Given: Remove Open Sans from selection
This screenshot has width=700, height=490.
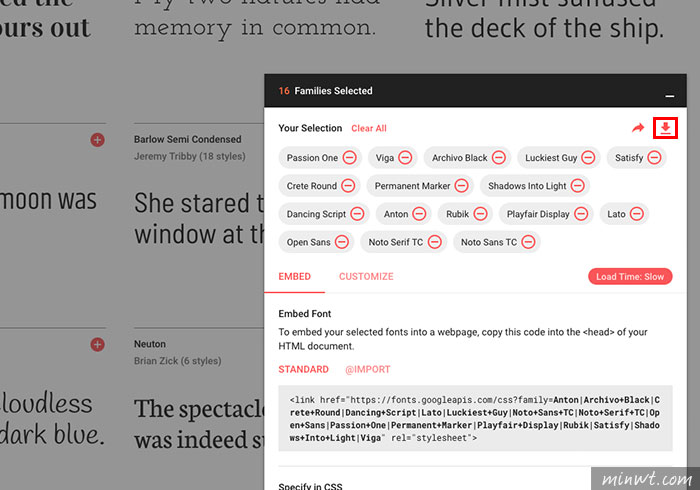Looking at the screenshot, I should pyautogui.click(x=342, y=242).
